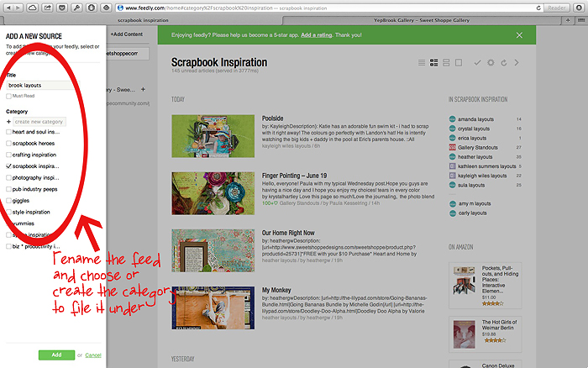Open iCloud Tabs cloud icon
Image resolution: width=588 pixels, height=368 pixels.
[33, 8]
